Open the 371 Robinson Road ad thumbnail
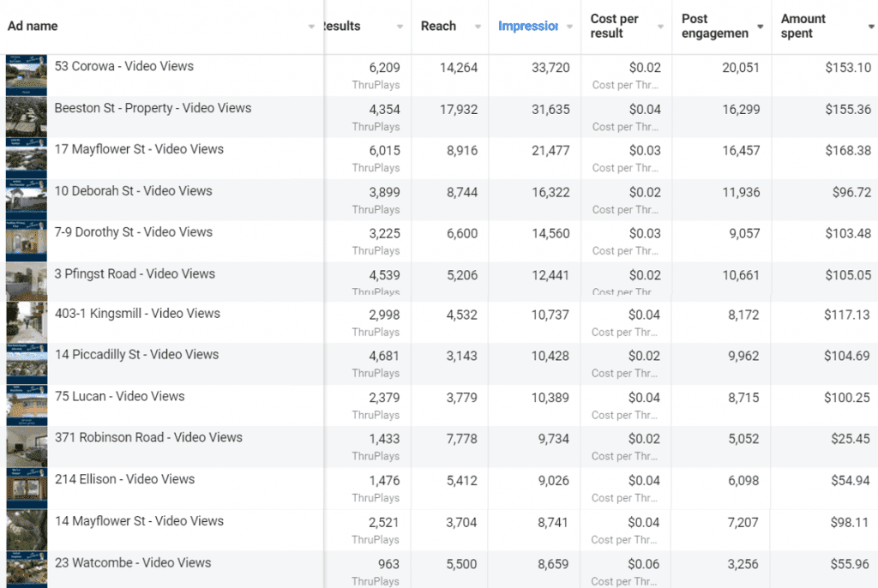Screen dimensions: 878x588 tap(27, 447)
